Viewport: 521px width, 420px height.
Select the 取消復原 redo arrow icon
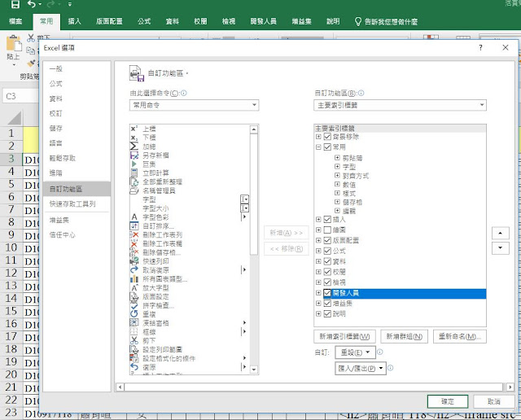(x=134, y=270)
